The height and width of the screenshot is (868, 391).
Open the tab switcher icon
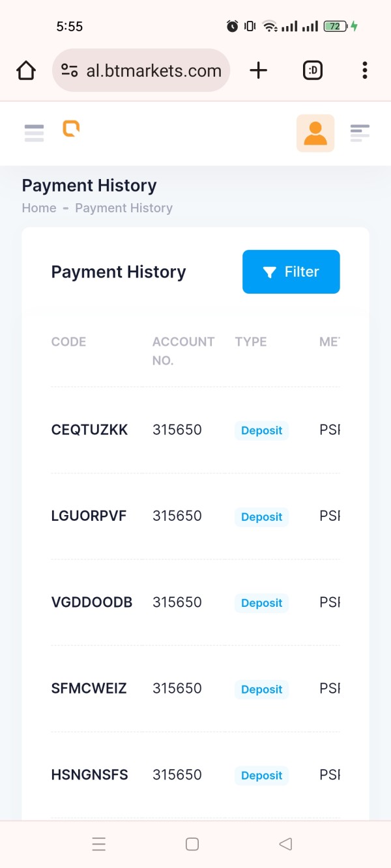[313, 70]
